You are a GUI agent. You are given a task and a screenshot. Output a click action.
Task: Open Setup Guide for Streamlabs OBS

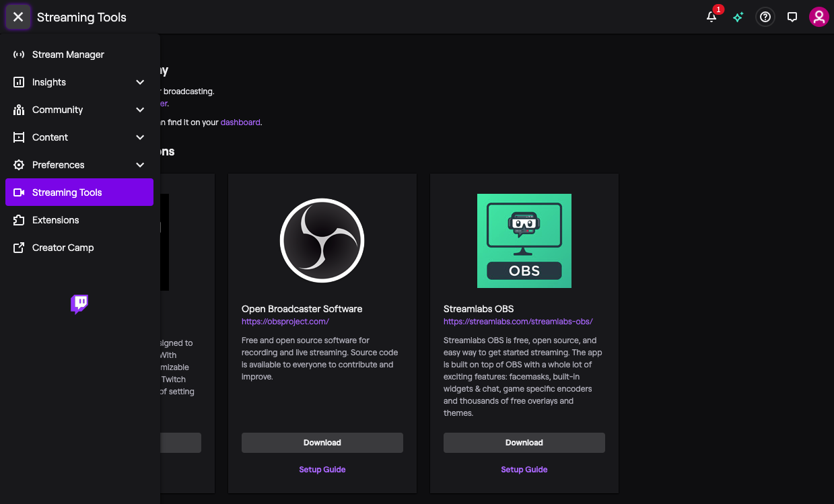click(x=524, y=470)
